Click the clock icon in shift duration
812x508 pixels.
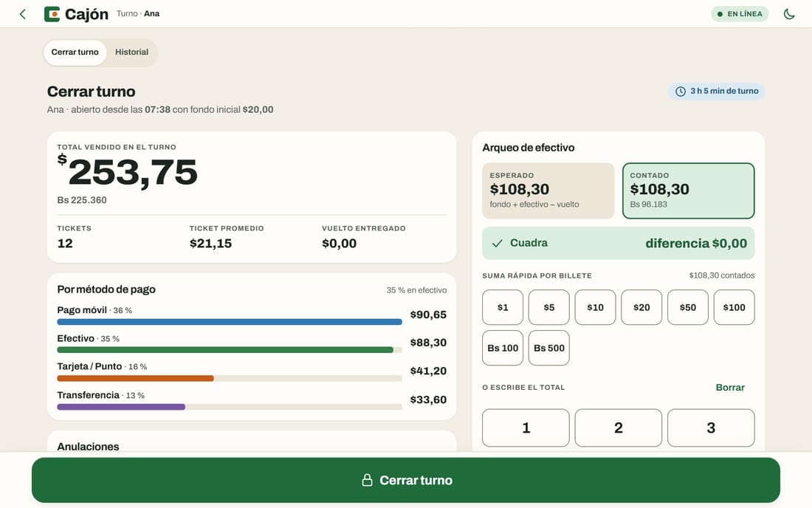click(x=681, y=91)
